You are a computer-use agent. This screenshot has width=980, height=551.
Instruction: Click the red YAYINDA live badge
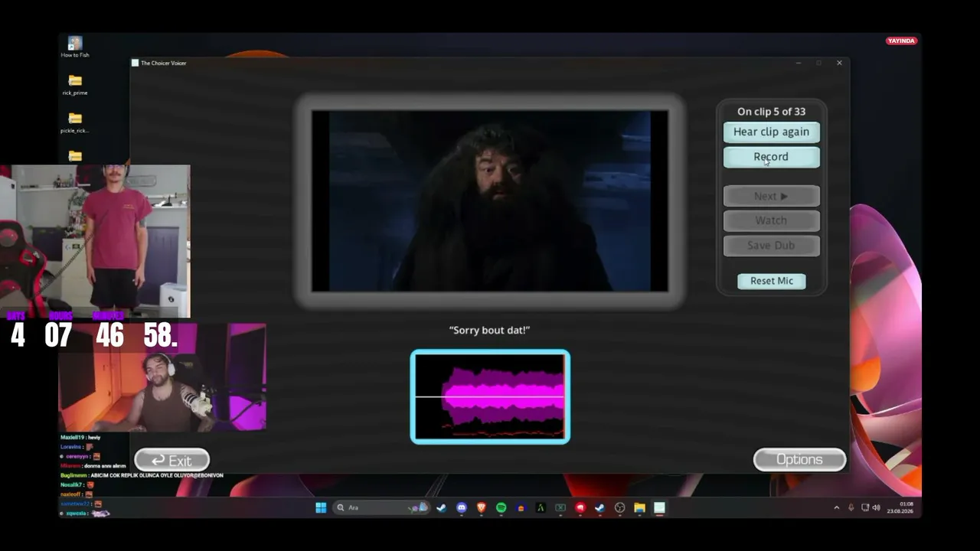tap(902, 41)
